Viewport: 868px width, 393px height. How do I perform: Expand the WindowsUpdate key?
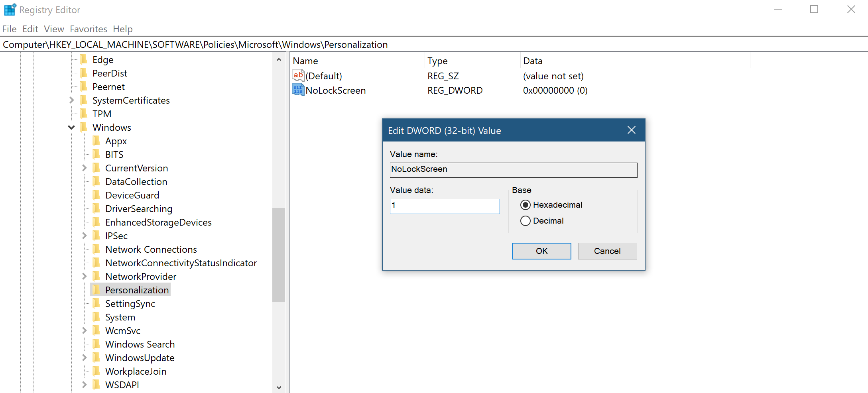coord(84,358)
